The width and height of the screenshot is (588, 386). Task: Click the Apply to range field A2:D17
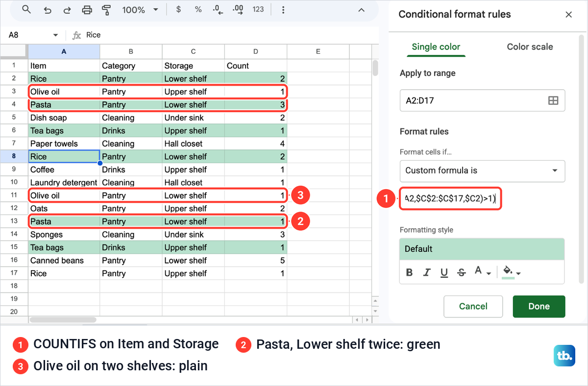coord(482,100)
